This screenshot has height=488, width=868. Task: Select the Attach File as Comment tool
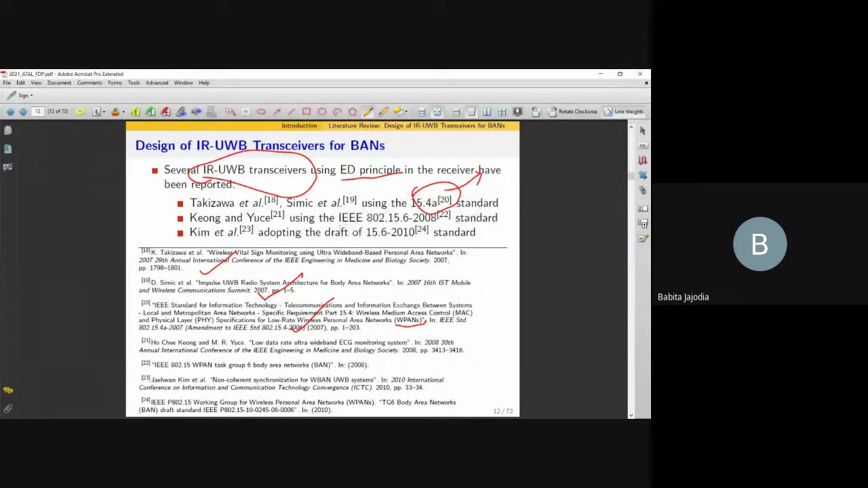[x=181, y=112]
